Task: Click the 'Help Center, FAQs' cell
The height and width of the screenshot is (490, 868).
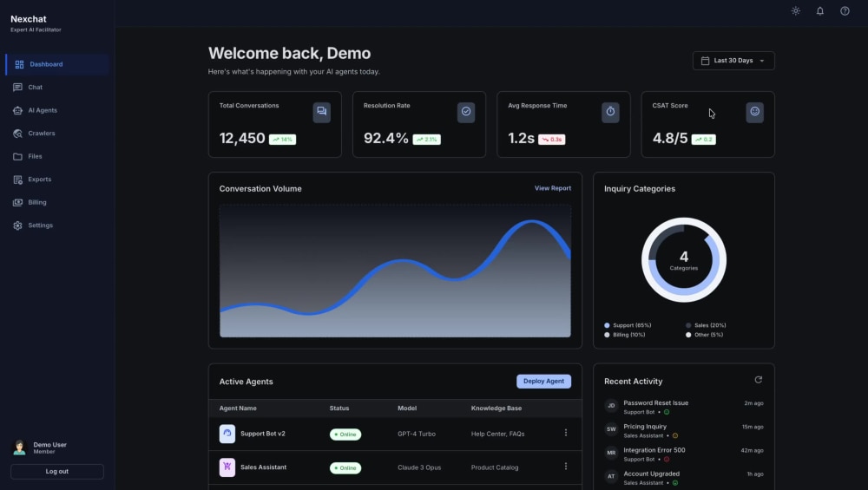Action: tap(497, 434)
